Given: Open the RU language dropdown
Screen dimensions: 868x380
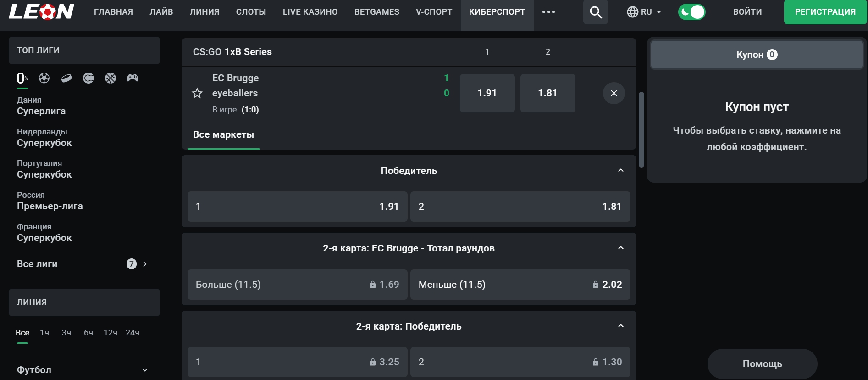Looking at the screenshot, I should point(644,12).
